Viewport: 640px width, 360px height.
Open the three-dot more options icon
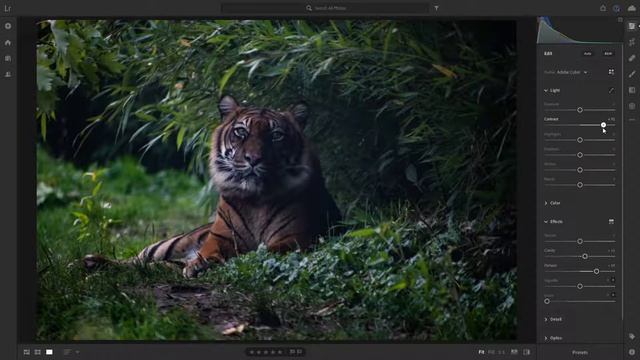coord(632,120)
